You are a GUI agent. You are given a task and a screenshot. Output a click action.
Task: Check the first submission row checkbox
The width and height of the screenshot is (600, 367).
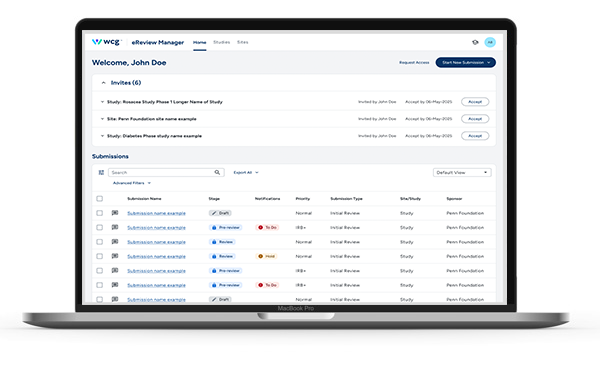[x=99, y=213]
